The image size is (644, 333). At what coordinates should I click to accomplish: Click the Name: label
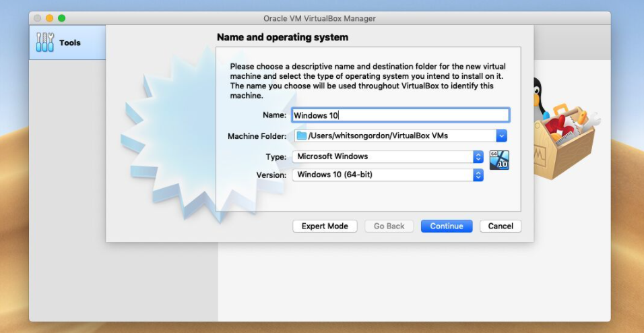point(274,115)
